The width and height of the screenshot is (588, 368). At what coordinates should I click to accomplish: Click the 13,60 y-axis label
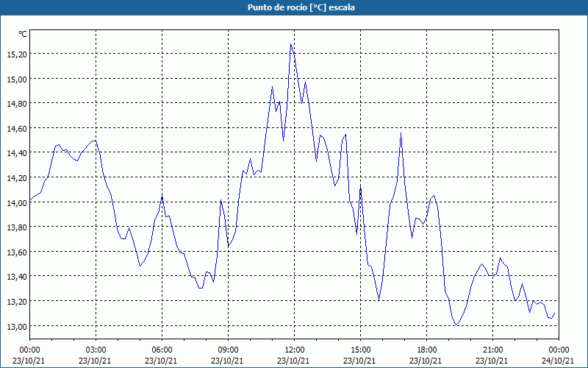point(17,252)
